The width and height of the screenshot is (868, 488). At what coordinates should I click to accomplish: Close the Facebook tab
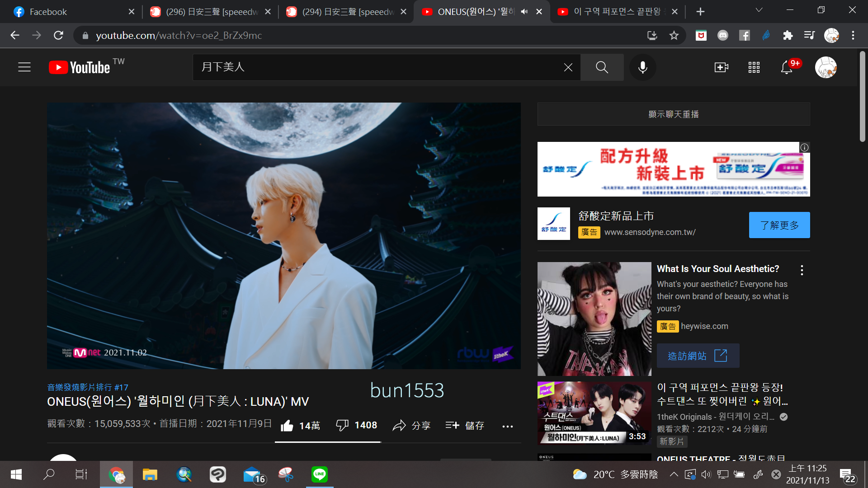132,12
